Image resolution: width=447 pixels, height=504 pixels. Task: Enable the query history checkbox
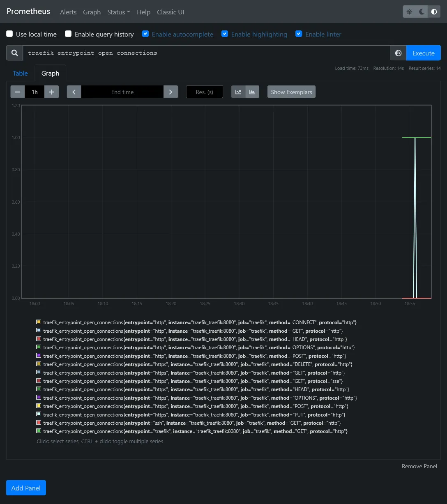point(68,34)
